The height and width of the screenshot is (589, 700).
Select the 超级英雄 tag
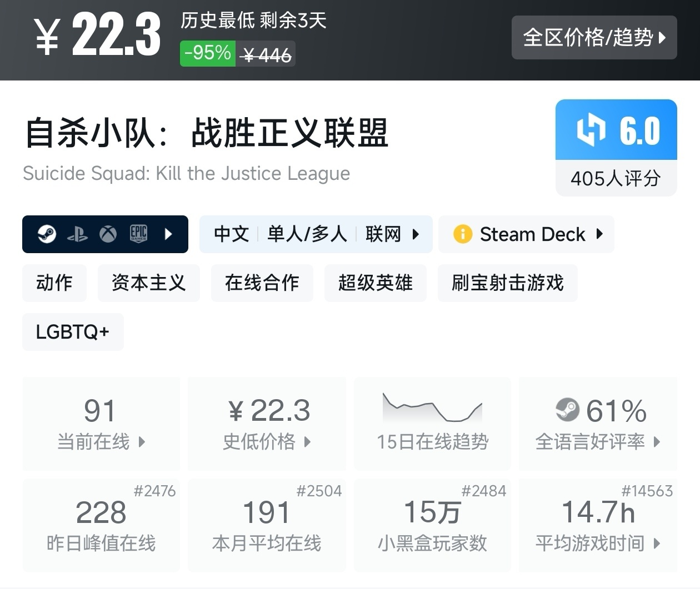click(x=376, y=283)
